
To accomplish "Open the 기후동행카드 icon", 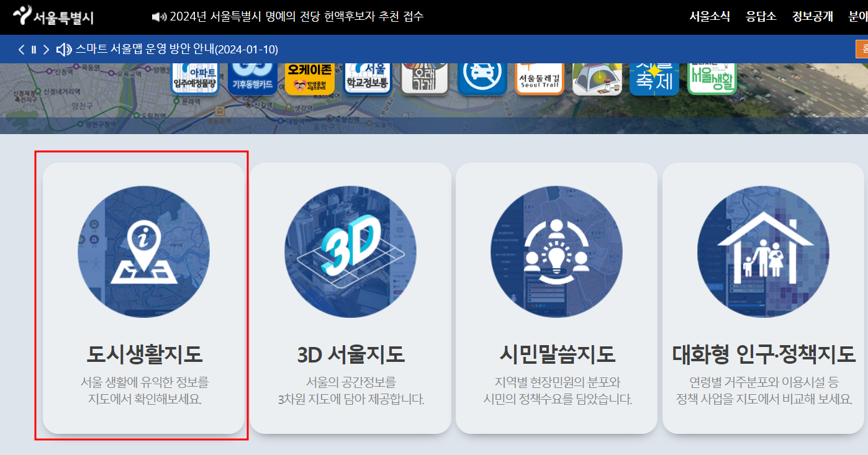I will 252,78.
